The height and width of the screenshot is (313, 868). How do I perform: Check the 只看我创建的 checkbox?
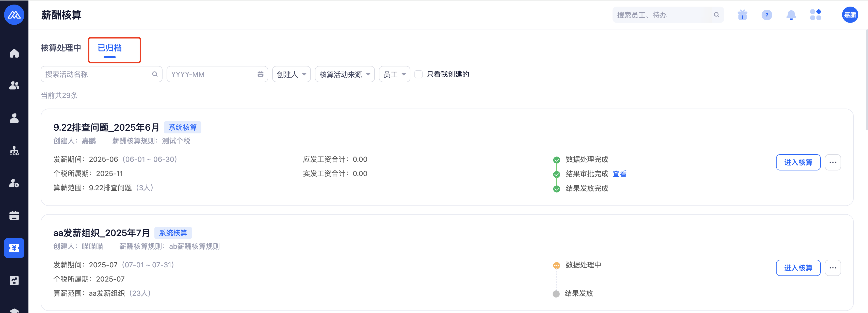coord(419,74)
